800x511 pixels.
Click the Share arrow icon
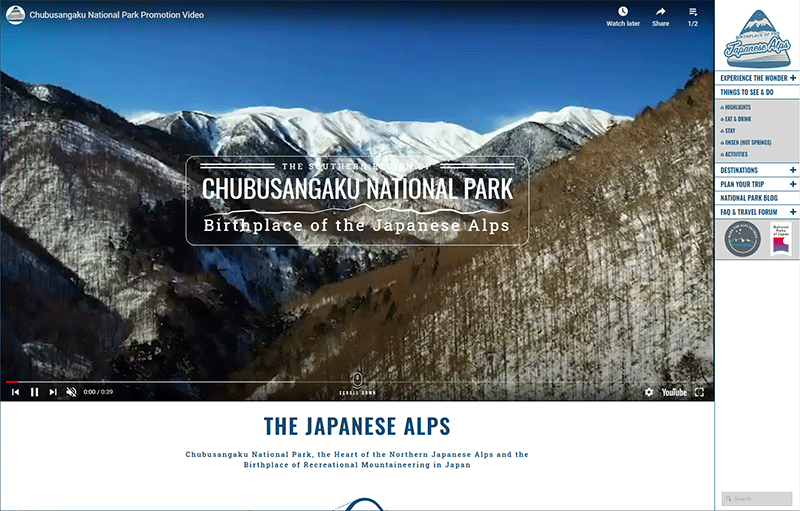click(x=660, y=11)
